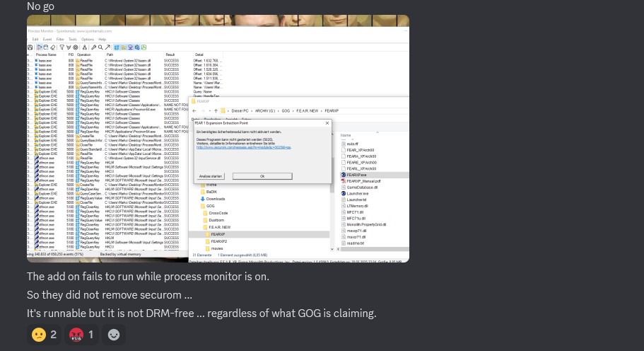This screenshot has height=351, width=644.
Task: Open movies folder in Explorer tree
Action: click(216, 248)
